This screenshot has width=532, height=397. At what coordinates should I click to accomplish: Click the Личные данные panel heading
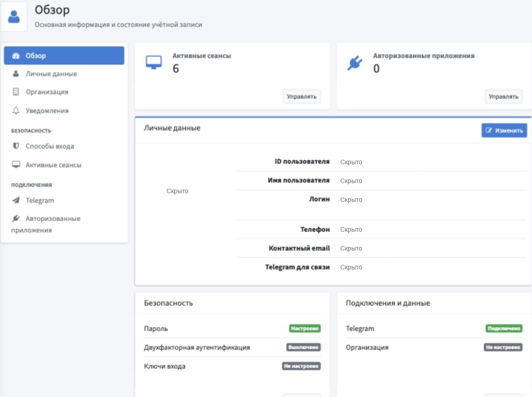coord(172,128)
